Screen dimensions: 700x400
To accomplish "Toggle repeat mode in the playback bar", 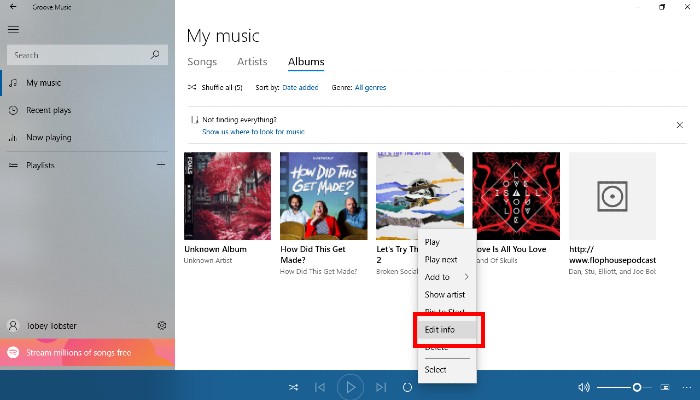I will (x=408, y=387).
